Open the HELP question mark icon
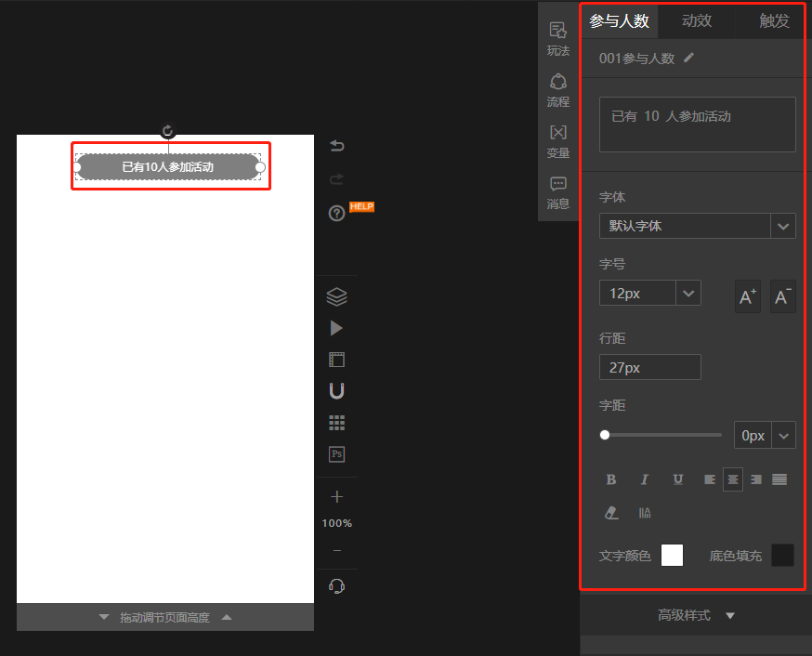 [x=337, y=213]
